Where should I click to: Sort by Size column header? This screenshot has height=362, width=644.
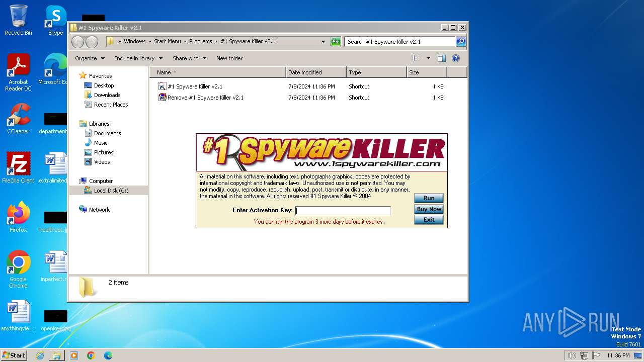427,72
